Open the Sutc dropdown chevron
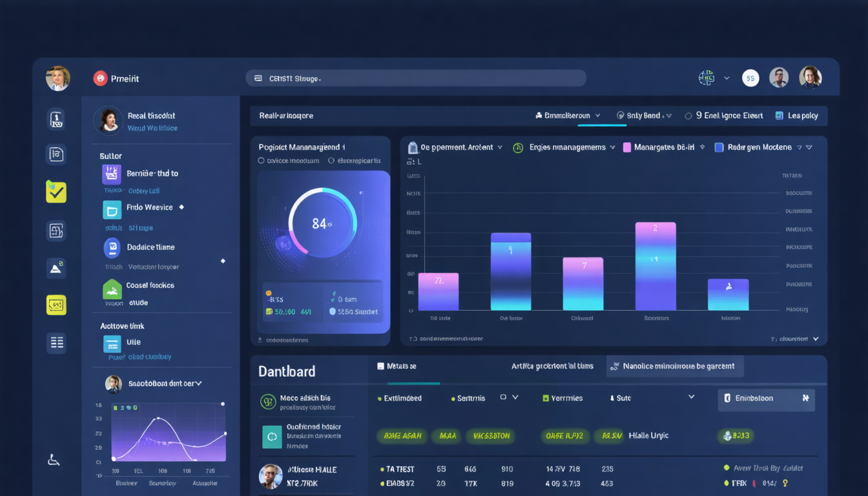 (692, 397)
